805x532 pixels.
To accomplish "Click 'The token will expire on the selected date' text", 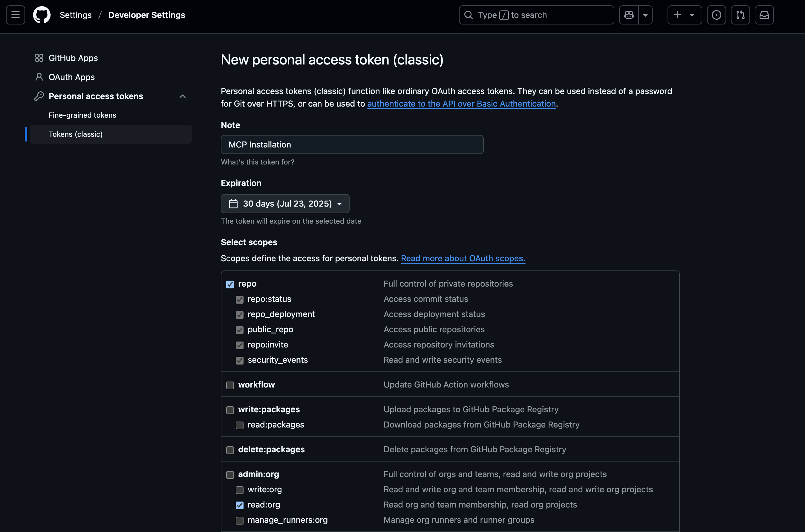I will tap(291, 221).
